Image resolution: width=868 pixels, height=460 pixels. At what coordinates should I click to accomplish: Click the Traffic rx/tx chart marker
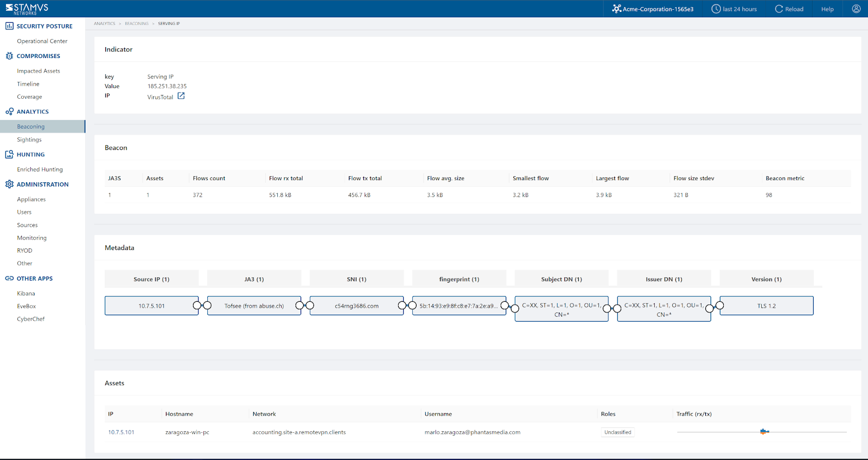(764, 432)
